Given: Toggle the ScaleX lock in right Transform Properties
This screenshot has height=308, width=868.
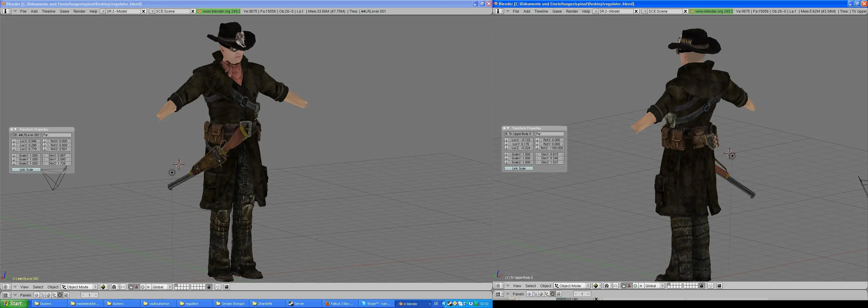Looking at the screenshot, I should (506, 155).
